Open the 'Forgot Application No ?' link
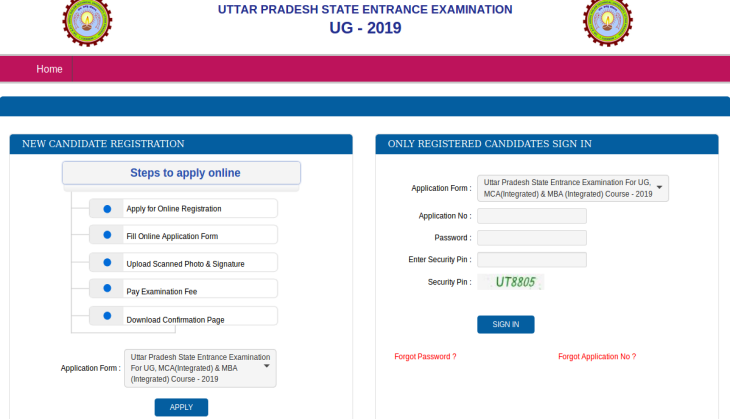This screenshot has width=730, height=419. click(597, 357)
